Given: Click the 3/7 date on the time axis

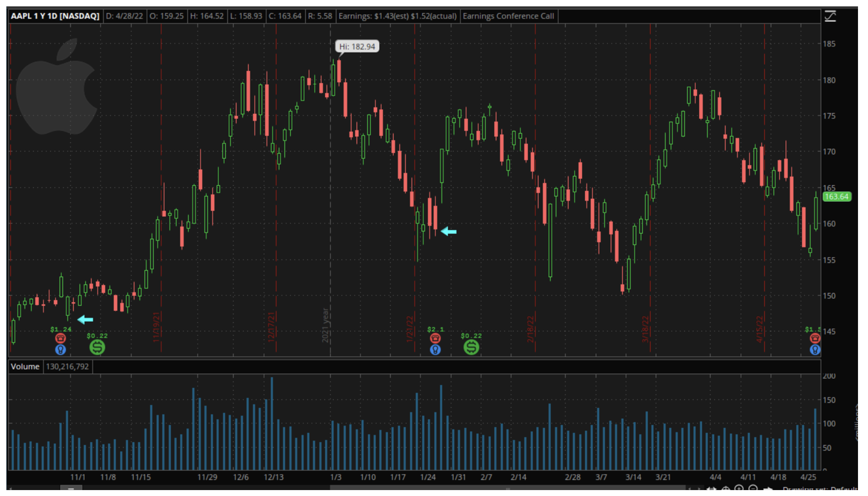Looking at the screenshot, I should click(601, 477).
